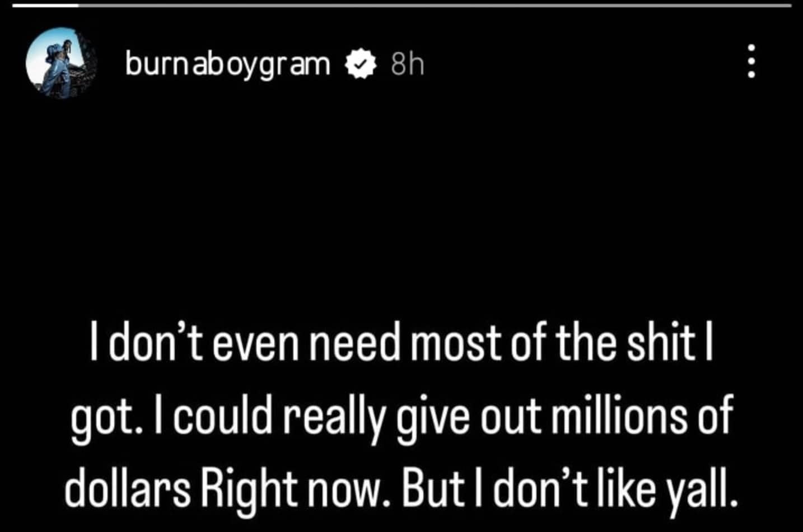Open the three-dot more options menu

[x=751, y=62]
